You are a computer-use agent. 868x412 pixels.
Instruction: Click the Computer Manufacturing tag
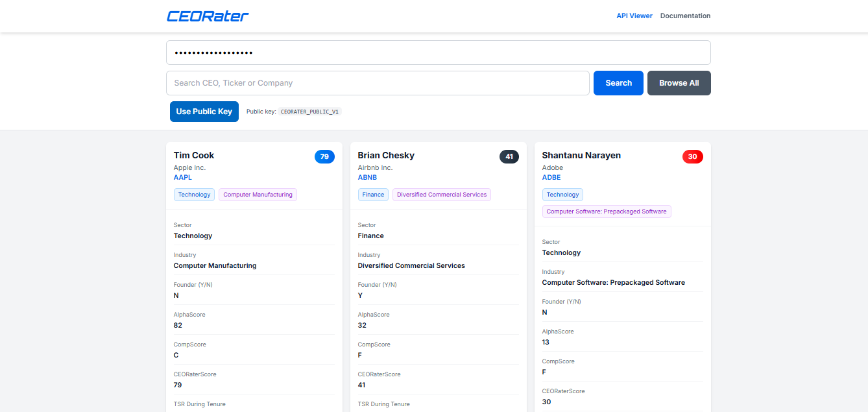click(x=258, y=195)
